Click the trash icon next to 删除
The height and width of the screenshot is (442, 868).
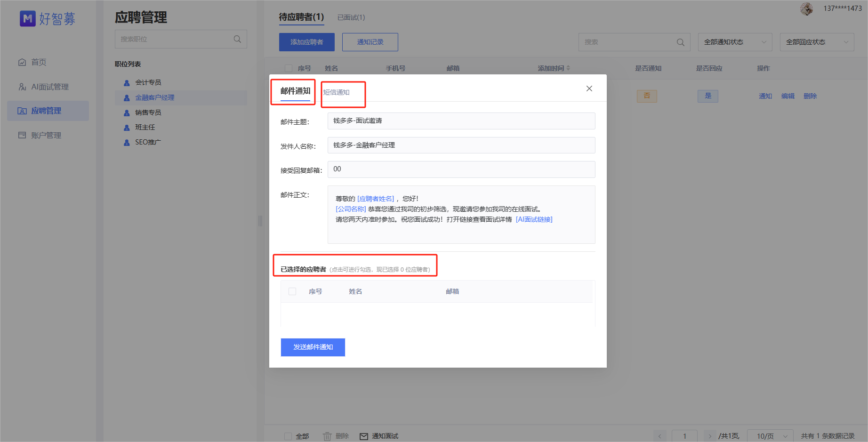328,436
